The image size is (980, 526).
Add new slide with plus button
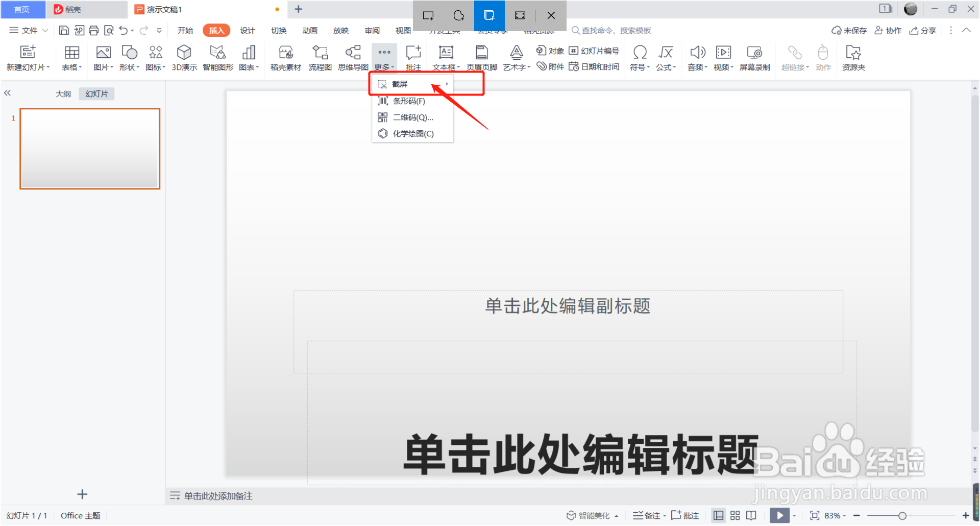(82, 494)
